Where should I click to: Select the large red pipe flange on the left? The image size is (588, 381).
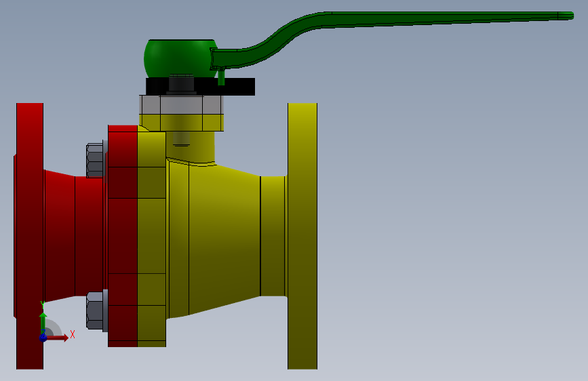(30, 236)
